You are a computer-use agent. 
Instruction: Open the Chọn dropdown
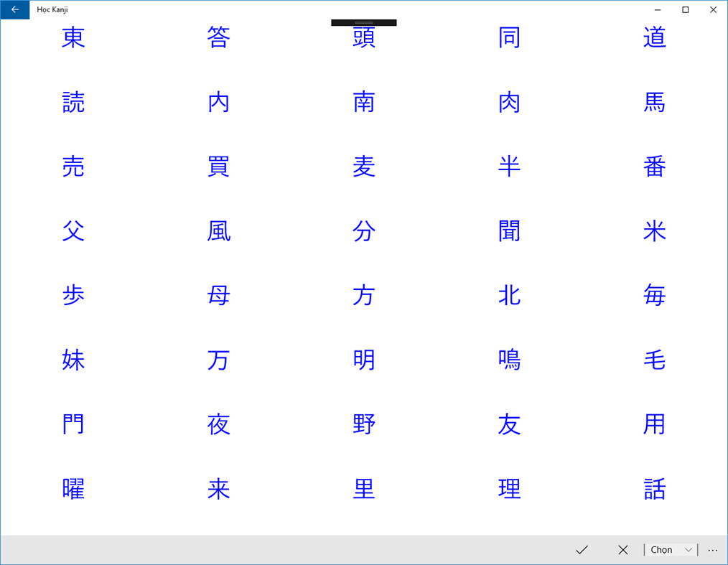[669, 549]
